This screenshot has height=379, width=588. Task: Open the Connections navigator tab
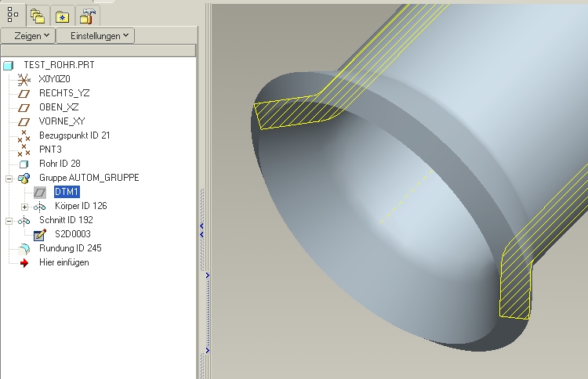87,16
